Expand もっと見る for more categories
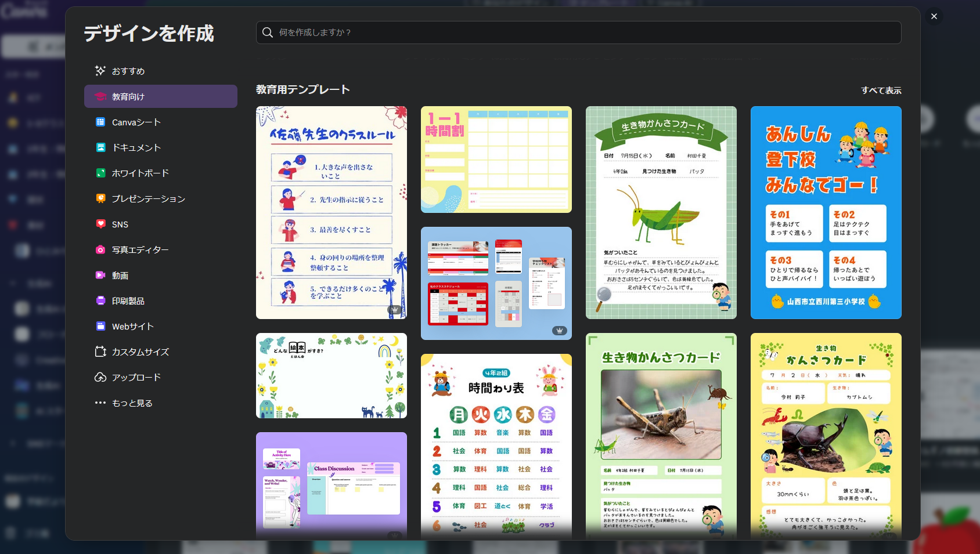The width and height of the screenshot is (980, 554). click(161, 403)
